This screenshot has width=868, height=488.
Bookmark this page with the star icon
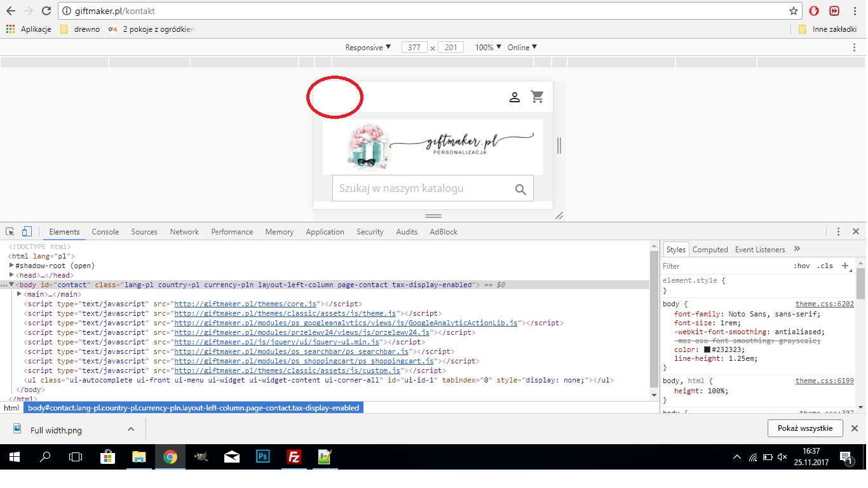pos(794,11)
